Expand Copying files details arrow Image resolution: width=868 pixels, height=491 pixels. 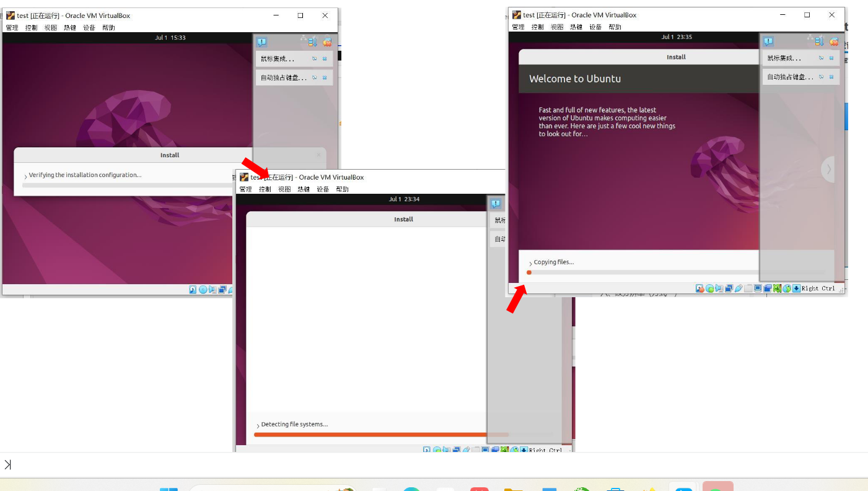(x=530, y=263)
